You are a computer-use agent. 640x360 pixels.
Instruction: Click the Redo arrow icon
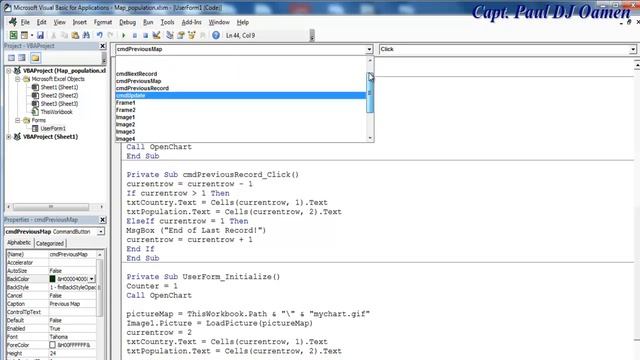[x=110, y=36]
